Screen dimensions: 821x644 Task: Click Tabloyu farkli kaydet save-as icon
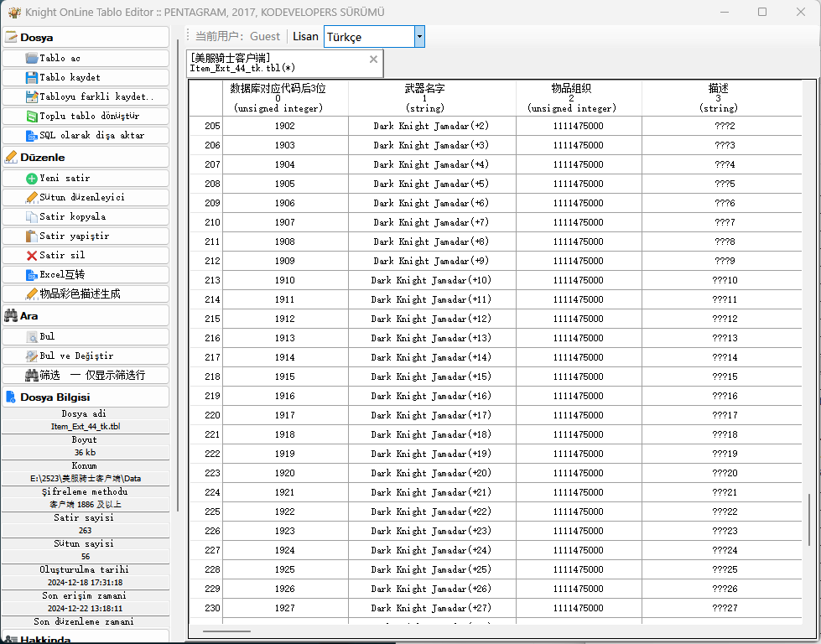tap(32, 97)
